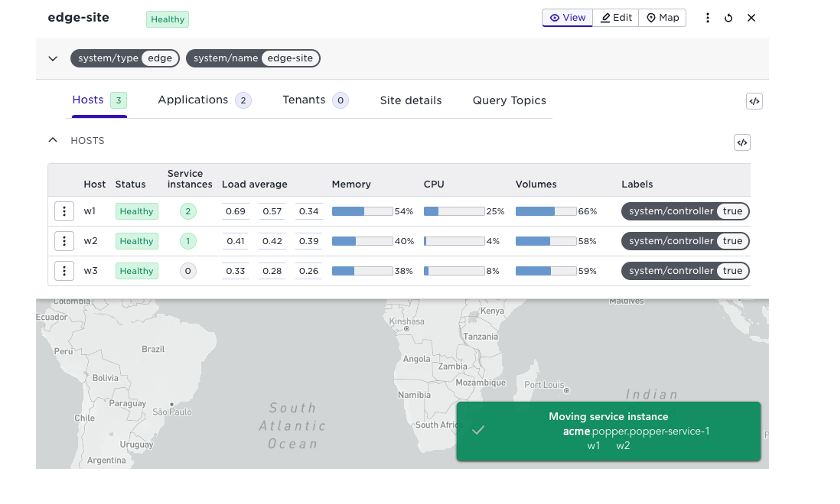The width and height of the screenshot is (840, 504).
Task: Switch to View mode
Action: coord(567,18)
